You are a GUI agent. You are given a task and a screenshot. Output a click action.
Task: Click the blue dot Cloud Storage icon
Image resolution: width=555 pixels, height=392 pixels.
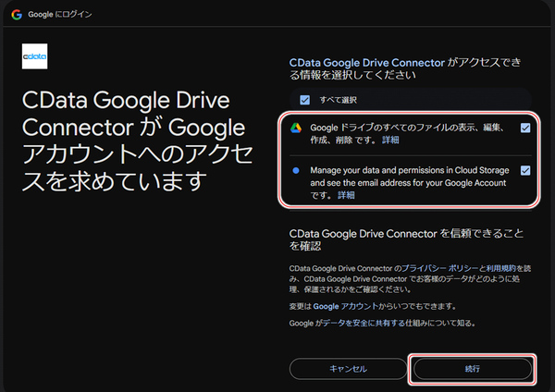coord(296,171)
